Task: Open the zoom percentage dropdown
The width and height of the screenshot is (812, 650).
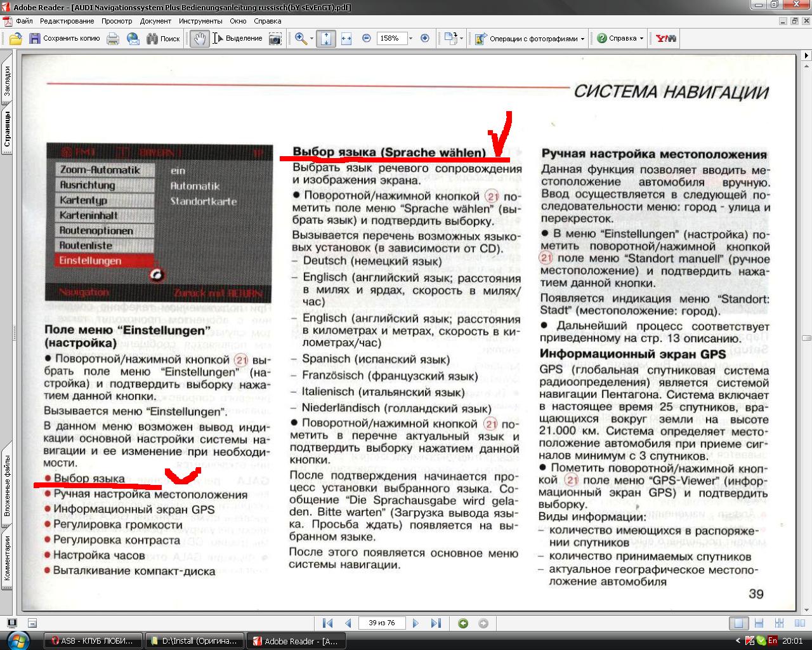Action: tap(410, 39)
